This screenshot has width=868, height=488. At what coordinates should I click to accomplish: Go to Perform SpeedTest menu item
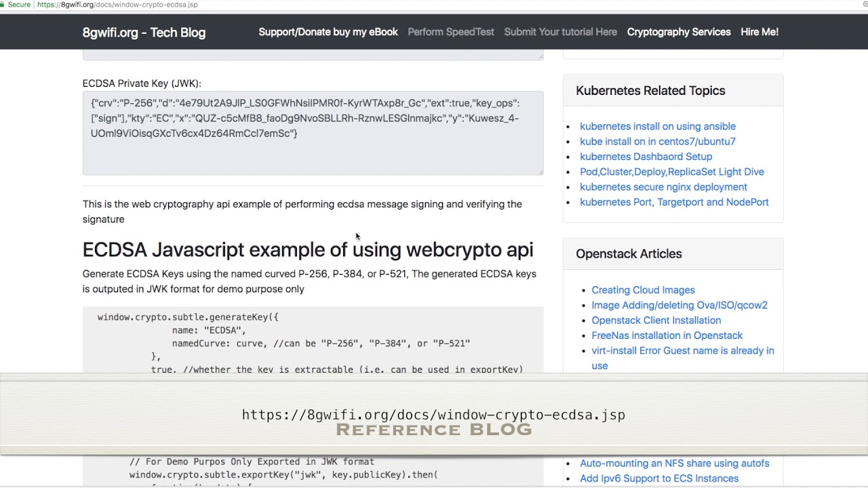451,32
